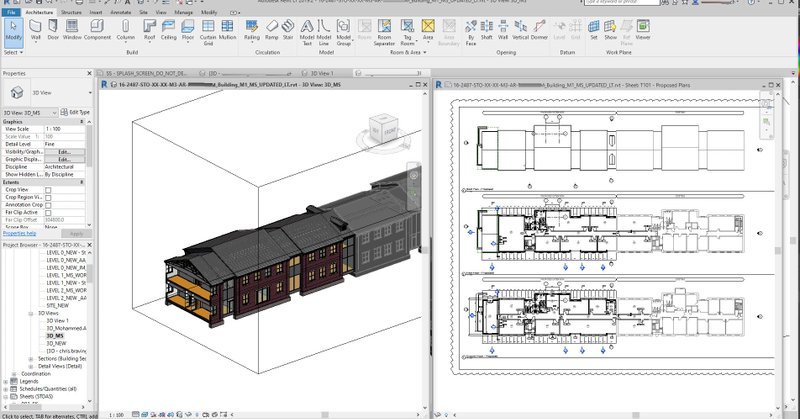This screenshot has height=419, width=800.
Task: Open the Select dropdown under Modify
Action: (x=13, y=53)
